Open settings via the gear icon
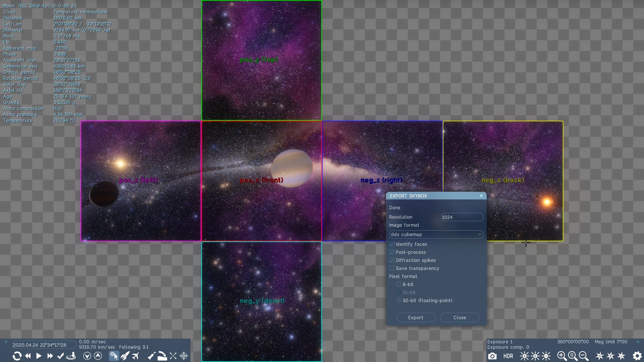644x362 pixels. click(x=637, y=356)
